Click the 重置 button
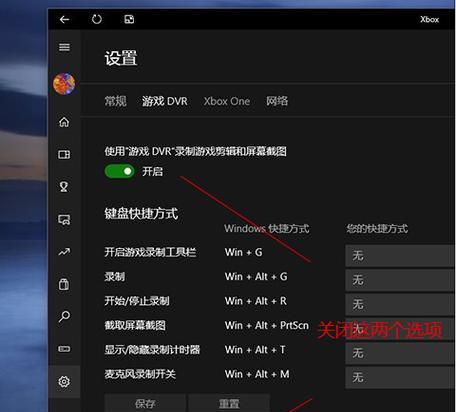 (x=229, y=403)
